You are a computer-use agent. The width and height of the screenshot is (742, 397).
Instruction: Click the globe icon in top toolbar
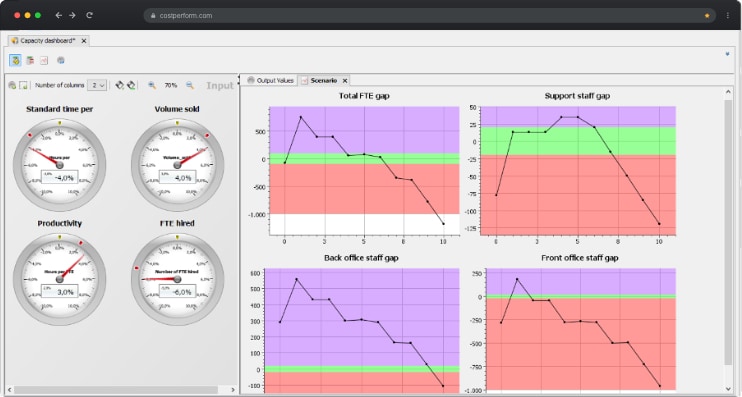61,60
